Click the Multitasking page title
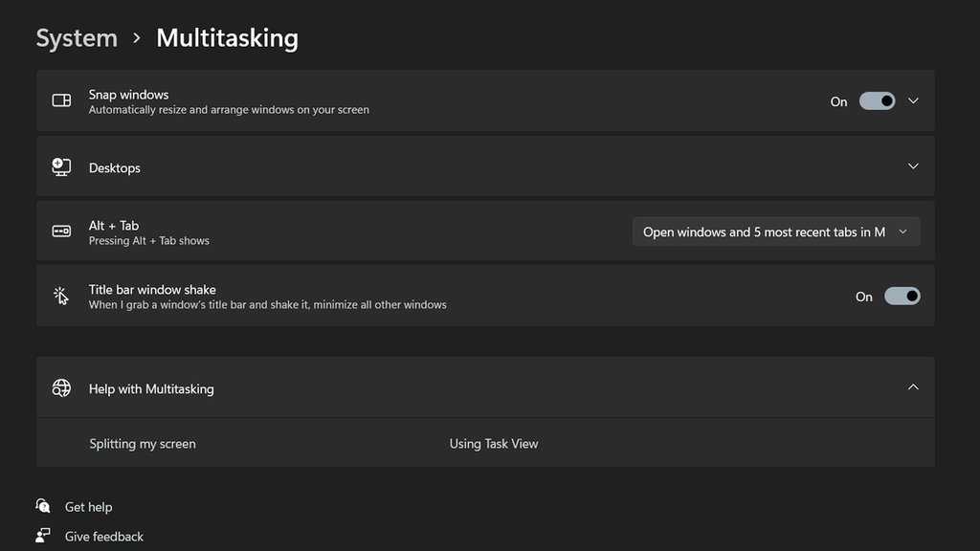The image size is (980, 551). point(228,38)
